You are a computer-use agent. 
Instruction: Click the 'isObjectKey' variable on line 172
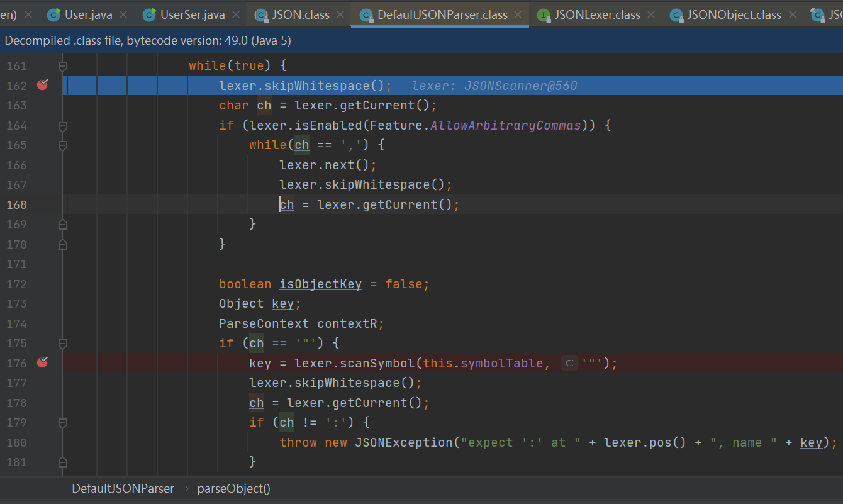click(320, 284)
